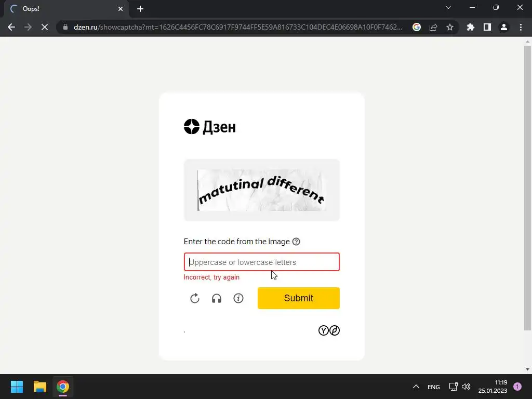This screenshot has height=399, width=532.
Task: Click the address bar URL
Action: [x=238, y=27]
